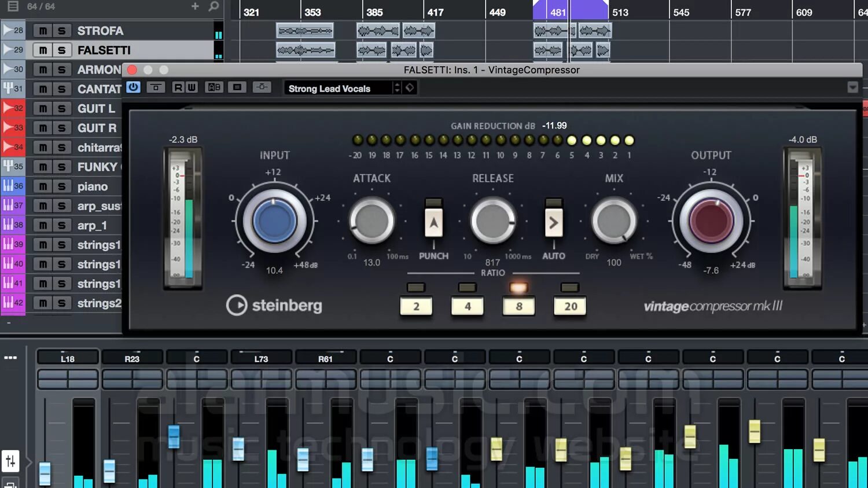Click the RELEASE knob

click(492, 221)
